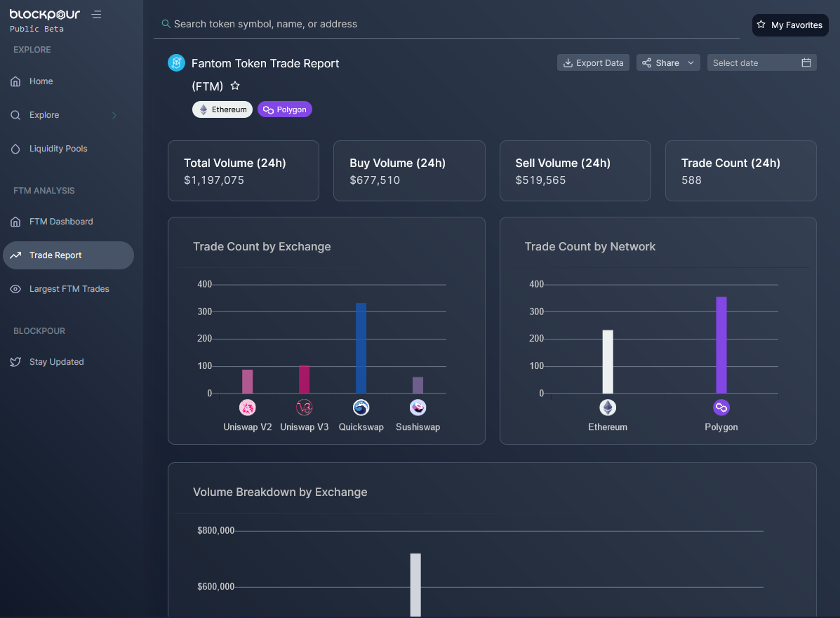This screenshot has height=618, width=840.
Task: Click the Uniswap V2 exchange icon
Action: point(248,408)
